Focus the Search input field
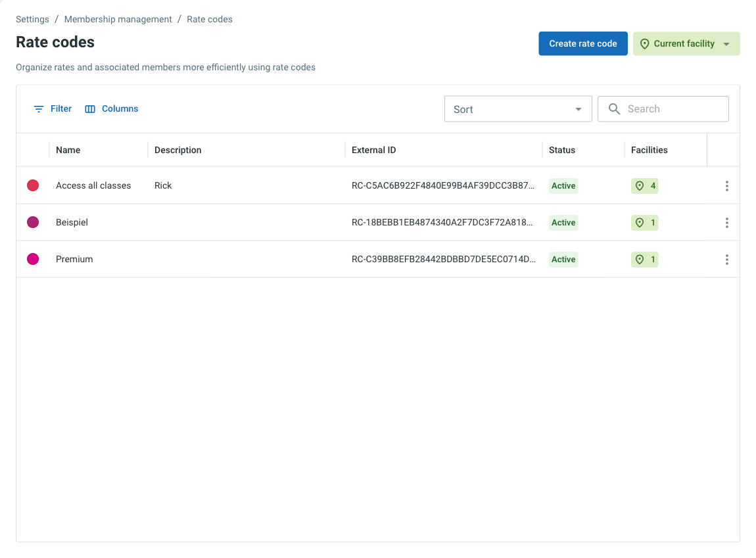Viewport: 756px width, 558px height. tap(663, 109)
